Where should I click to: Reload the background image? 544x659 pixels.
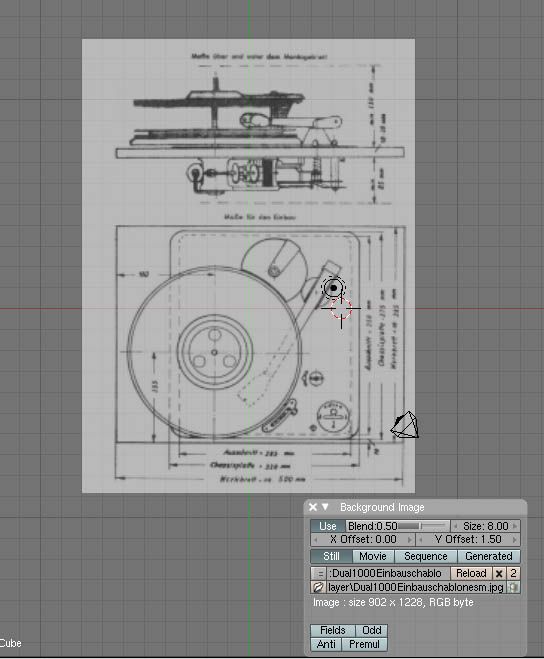pos(471,573)
